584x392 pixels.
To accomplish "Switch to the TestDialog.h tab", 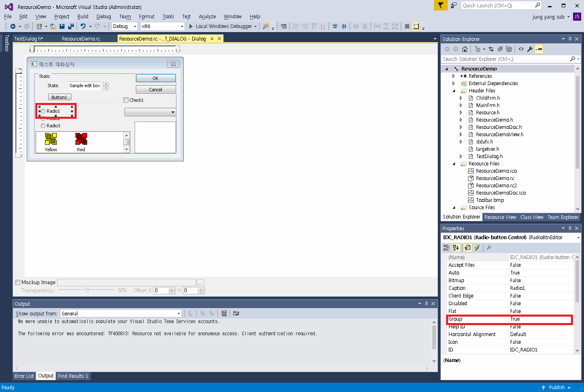I will click(28, 39).
